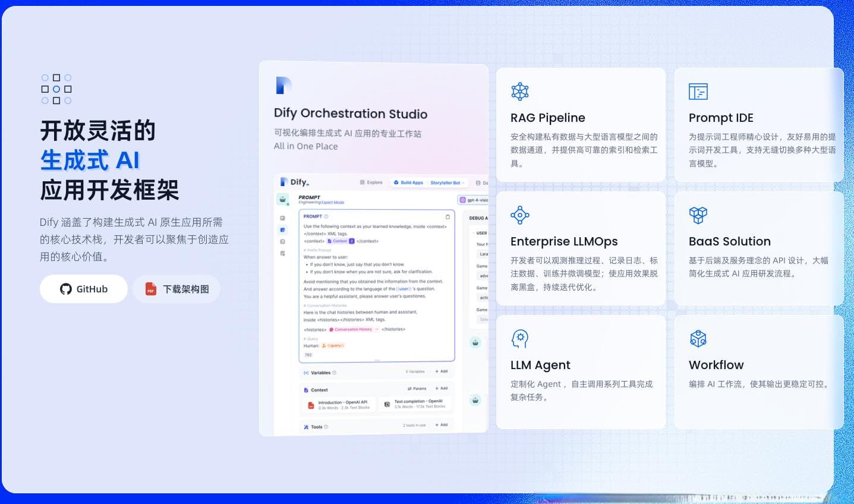Click the Text completion - OpenAI dataset icon
854x504 pixels.
(x=387, y=405)
